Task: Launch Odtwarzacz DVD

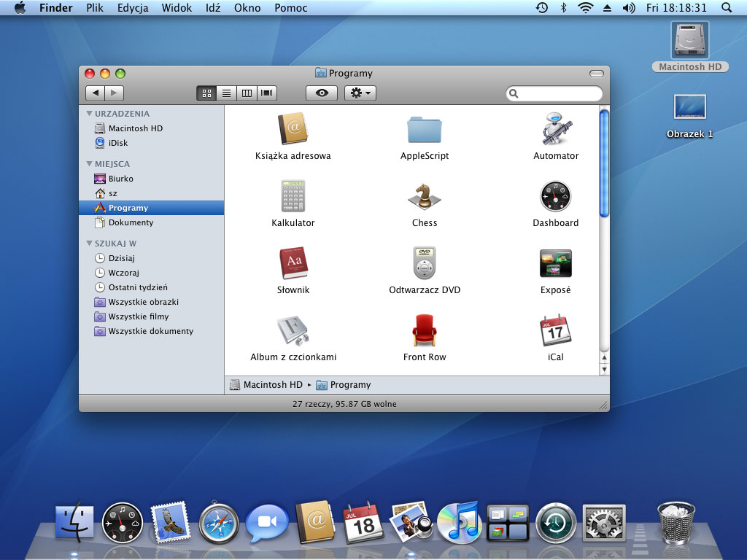Action: [425, 262]
